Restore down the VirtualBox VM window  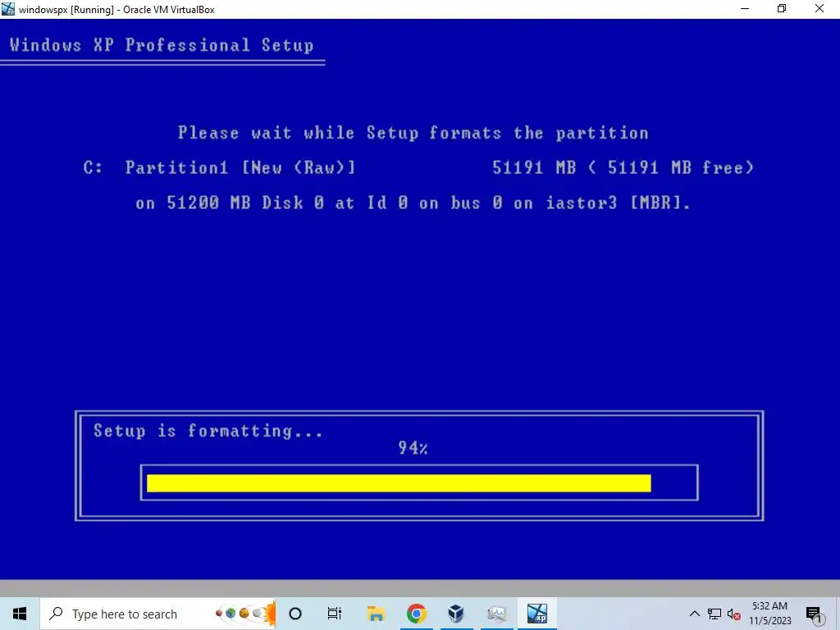coord(782,8)
